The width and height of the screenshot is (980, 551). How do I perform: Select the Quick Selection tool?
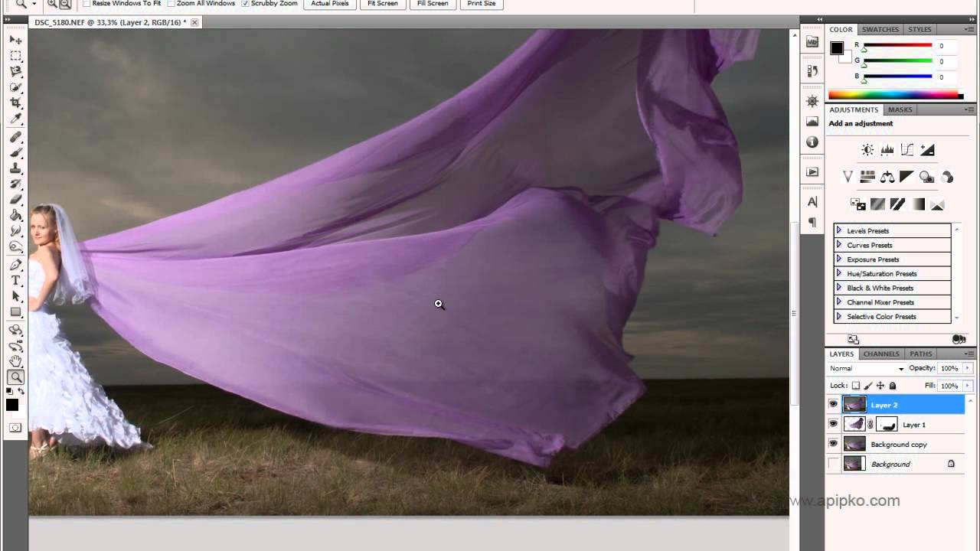pos(15,87)
